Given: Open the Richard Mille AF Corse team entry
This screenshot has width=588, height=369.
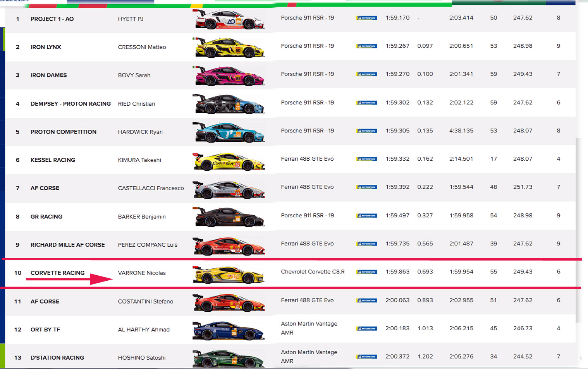Looking at the screenshot, I should click(67, 245).
